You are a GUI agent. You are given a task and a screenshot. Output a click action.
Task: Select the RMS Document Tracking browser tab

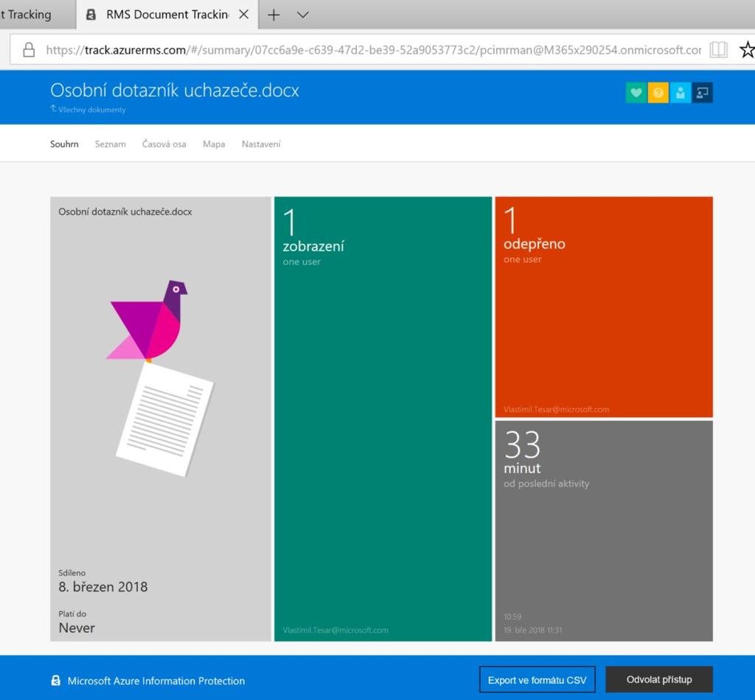(167, 15)
